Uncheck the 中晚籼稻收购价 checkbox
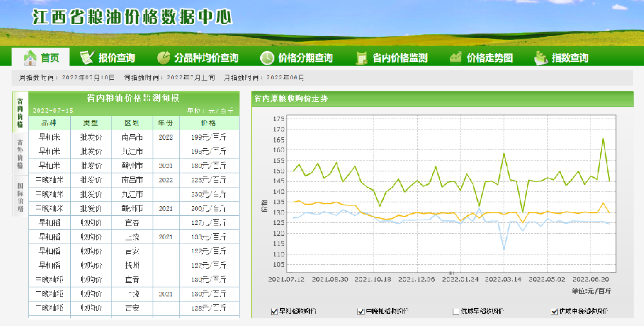Image resolution: width=644 pixels, height=326 pixels. 361,312
